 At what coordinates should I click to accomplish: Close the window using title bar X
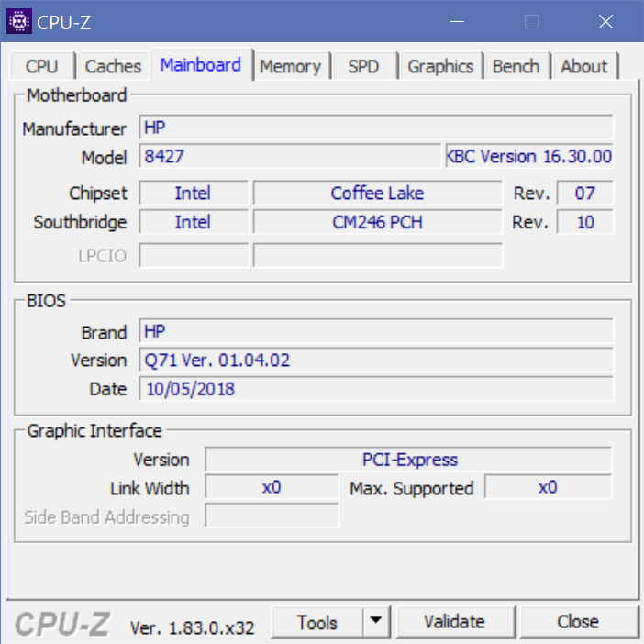[x=605, y=21]
